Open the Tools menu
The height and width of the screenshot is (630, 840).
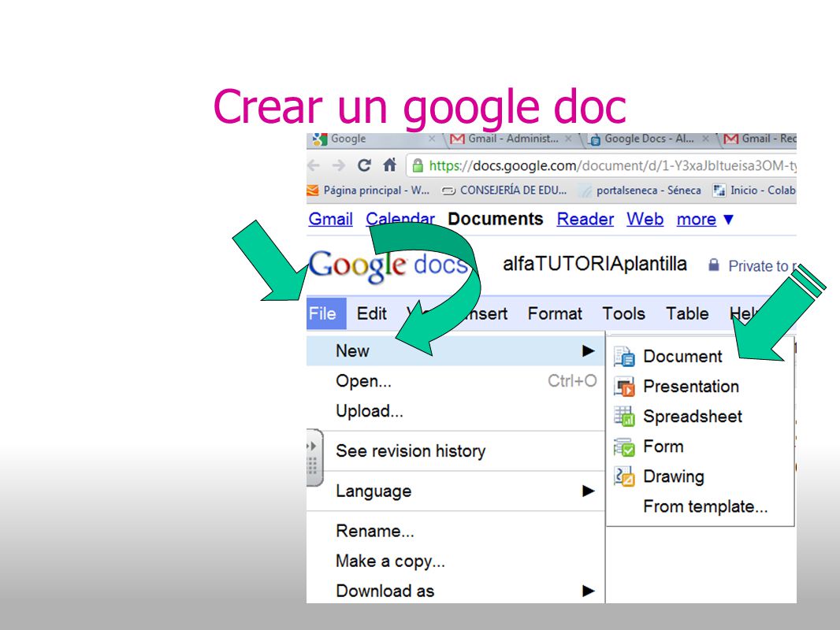click(x=623, y=313)
